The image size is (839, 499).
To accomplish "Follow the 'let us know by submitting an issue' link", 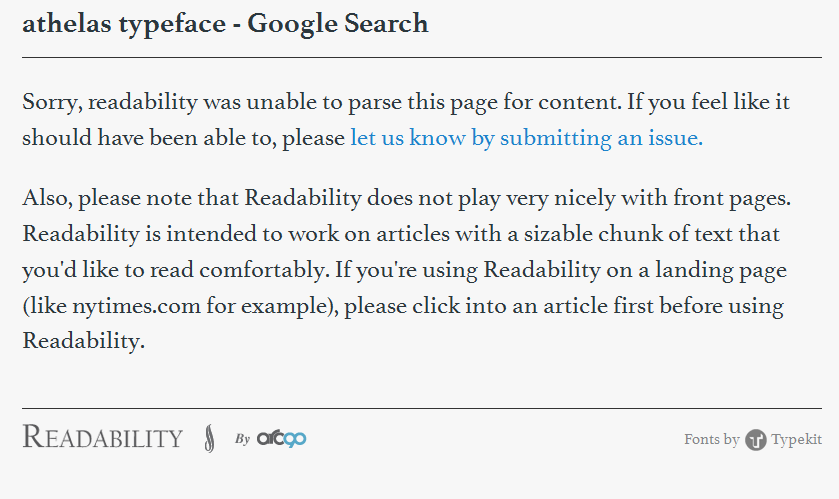I will click(x=526, y=138).
